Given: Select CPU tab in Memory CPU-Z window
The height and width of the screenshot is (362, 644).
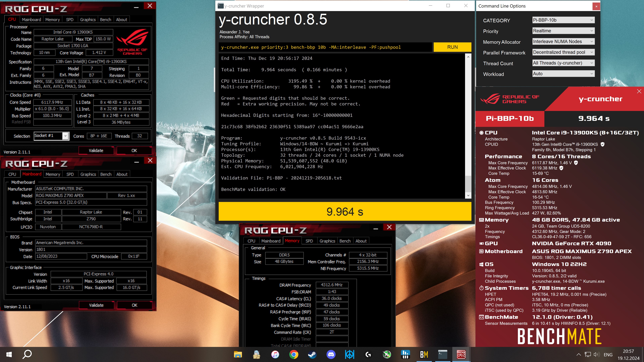Looking at the screenshot, I should pos(251,241).
